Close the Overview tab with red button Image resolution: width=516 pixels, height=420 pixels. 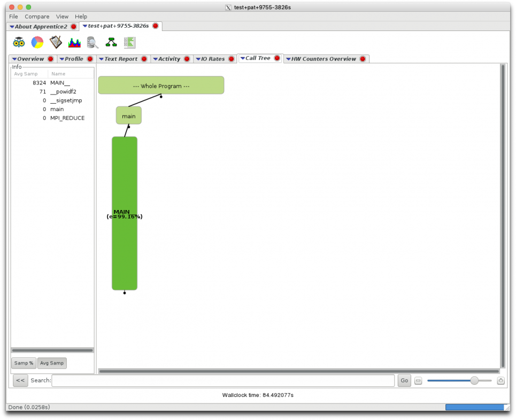(51, 59)
